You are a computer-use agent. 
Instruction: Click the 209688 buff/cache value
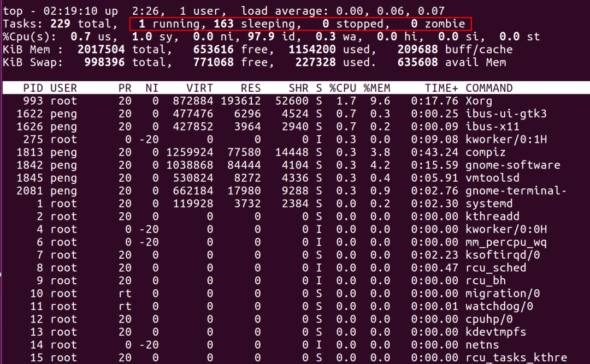coord(417,49)
